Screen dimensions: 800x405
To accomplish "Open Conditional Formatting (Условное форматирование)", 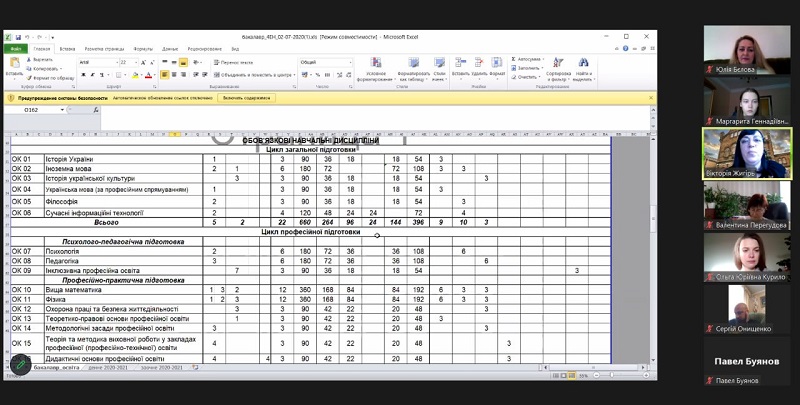I will (x=376, y=70).
